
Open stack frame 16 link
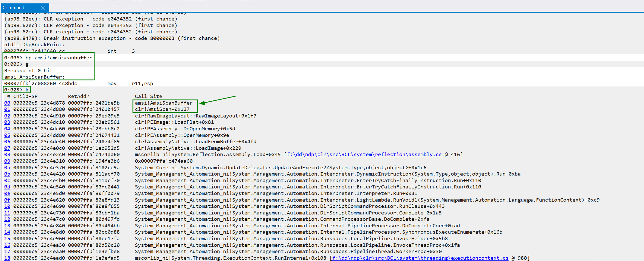click(x=7, y=245)
